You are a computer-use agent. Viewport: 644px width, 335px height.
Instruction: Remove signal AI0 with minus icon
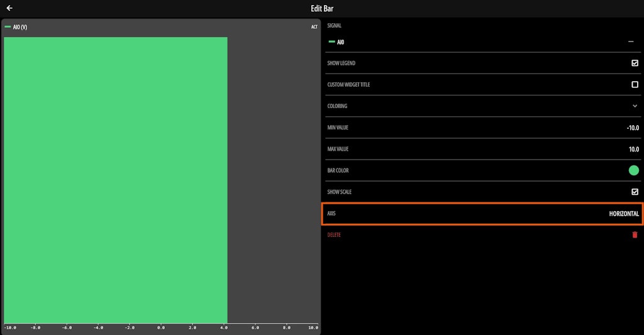click(631, 41)
